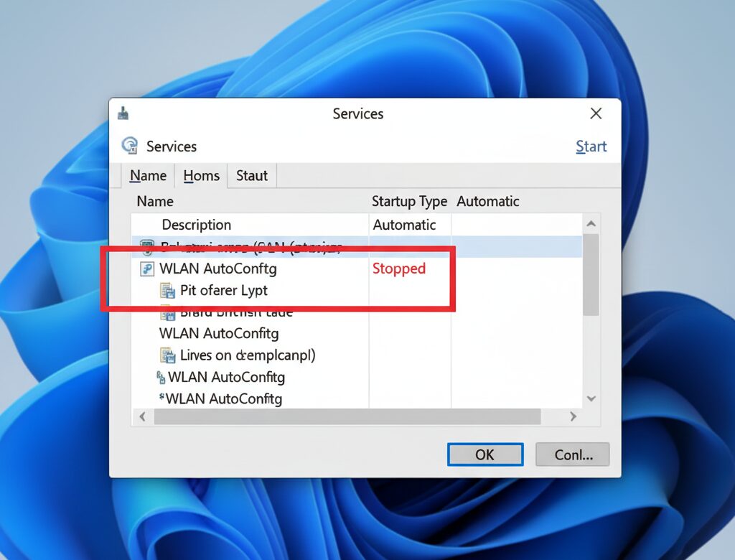735x560 pixels.
Task: Click the icon next to Brard entry
Action: [167, 312]
